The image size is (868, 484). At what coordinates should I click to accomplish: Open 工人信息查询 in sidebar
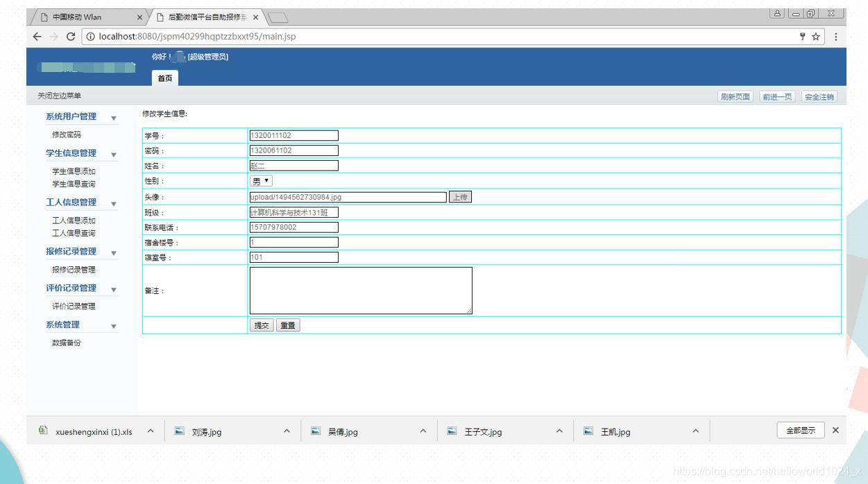pyautogui.click(x=74, y=233)
